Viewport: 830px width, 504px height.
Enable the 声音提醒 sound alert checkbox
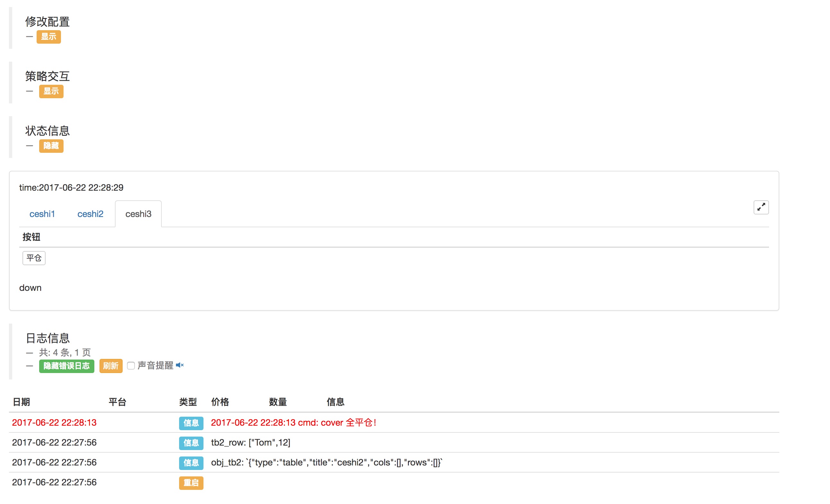pos(131,366)
